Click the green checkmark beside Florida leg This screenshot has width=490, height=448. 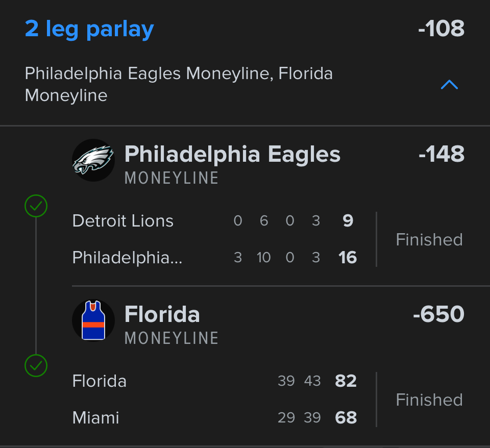36,365
